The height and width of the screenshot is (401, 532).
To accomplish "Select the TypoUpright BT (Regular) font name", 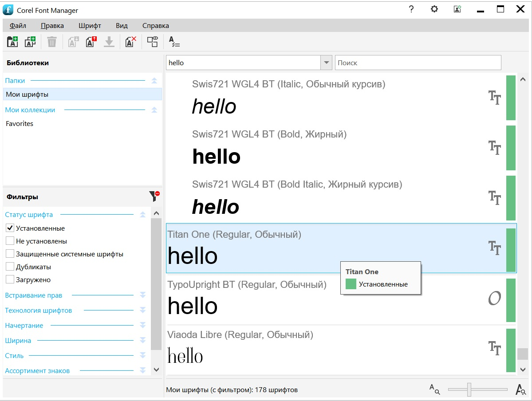I will coord(247,285).
